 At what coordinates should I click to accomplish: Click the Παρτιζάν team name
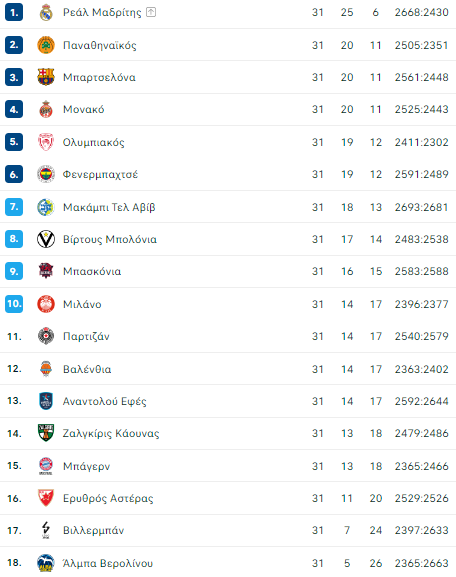[86, 336]
